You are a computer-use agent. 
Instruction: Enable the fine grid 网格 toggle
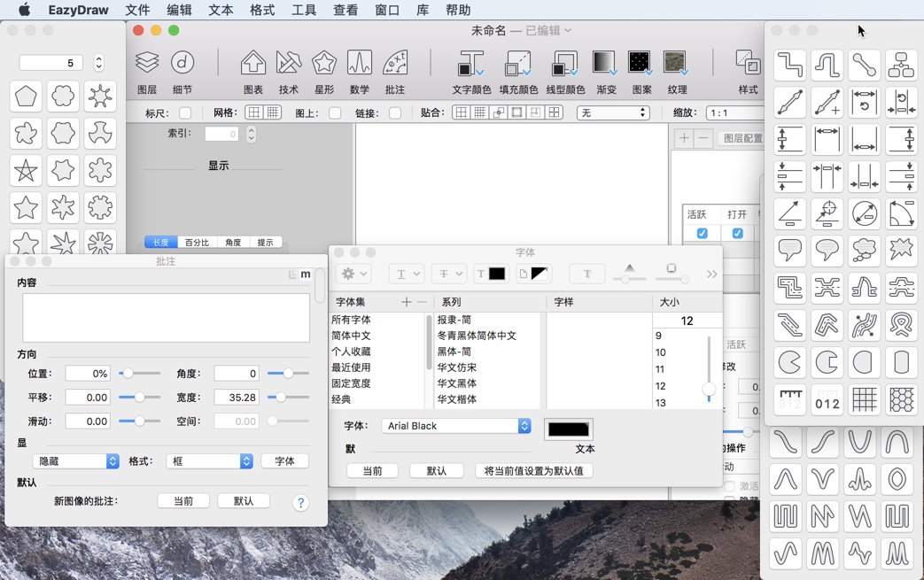click(273, 112)
